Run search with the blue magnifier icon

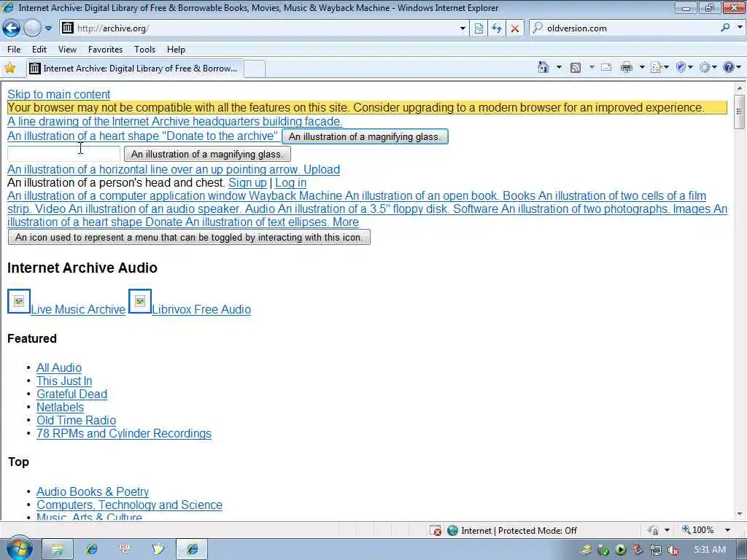click(725, 28)
